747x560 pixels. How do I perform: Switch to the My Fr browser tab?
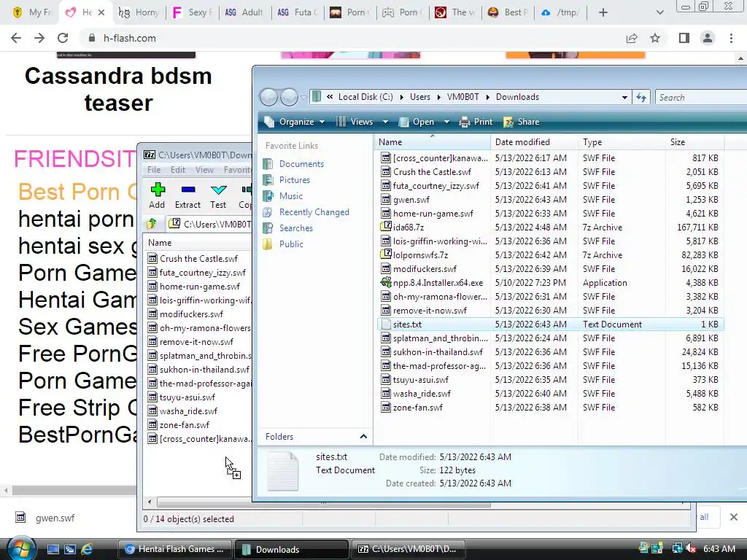tap(32, 12)
